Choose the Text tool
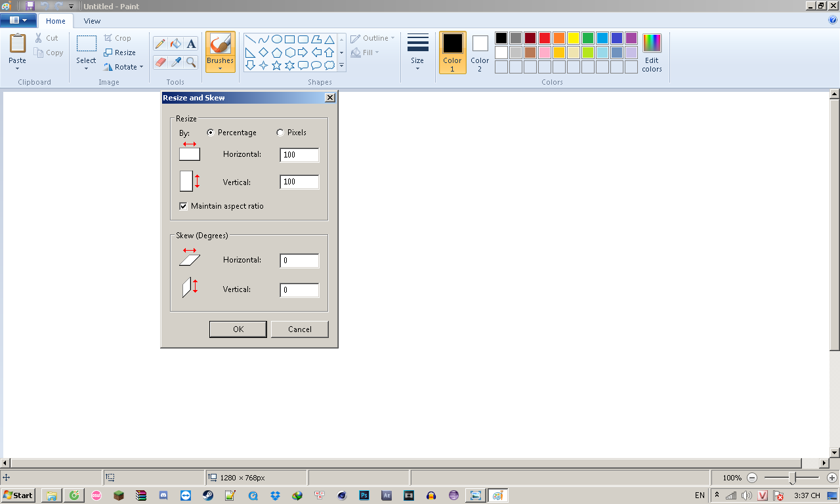 (191, 44)
